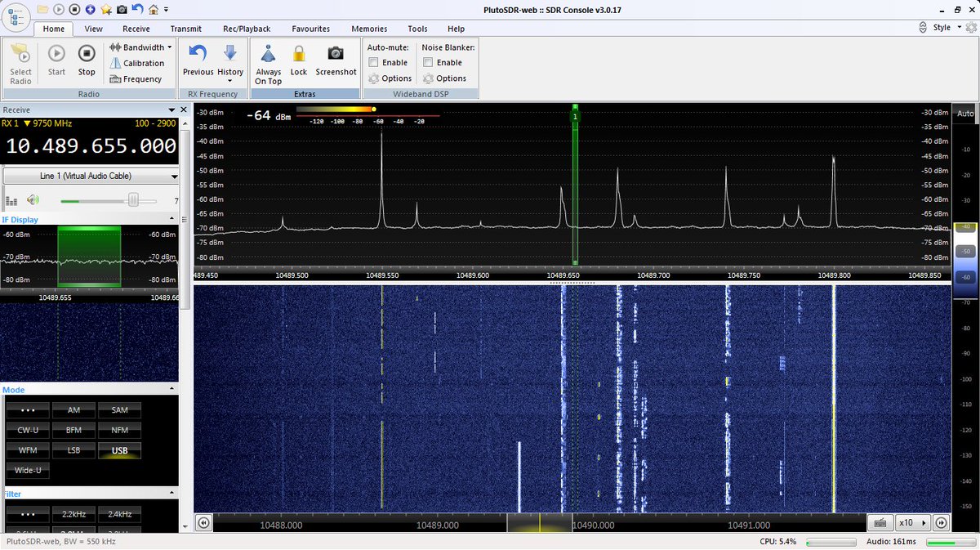This screenshot has width=980, height=550.
Task: Select BFM mode
Action: (x=73, y=430)
